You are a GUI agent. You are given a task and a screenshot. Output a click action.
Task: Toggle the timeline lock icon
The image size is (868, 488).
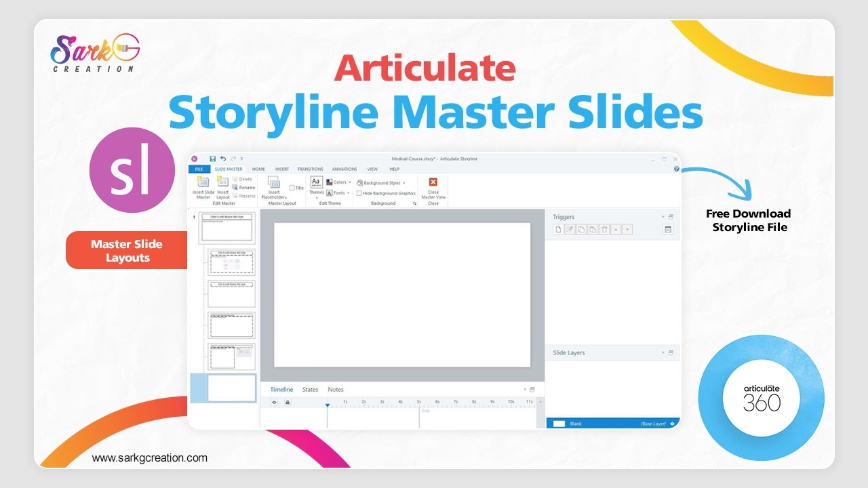tap(288, 402)
